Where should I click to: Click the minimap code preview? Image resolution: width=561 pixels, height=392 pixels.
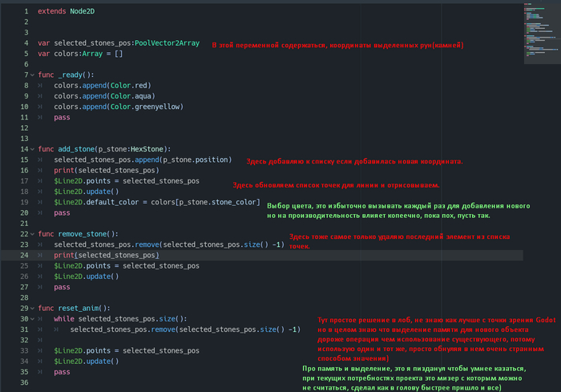537,28
